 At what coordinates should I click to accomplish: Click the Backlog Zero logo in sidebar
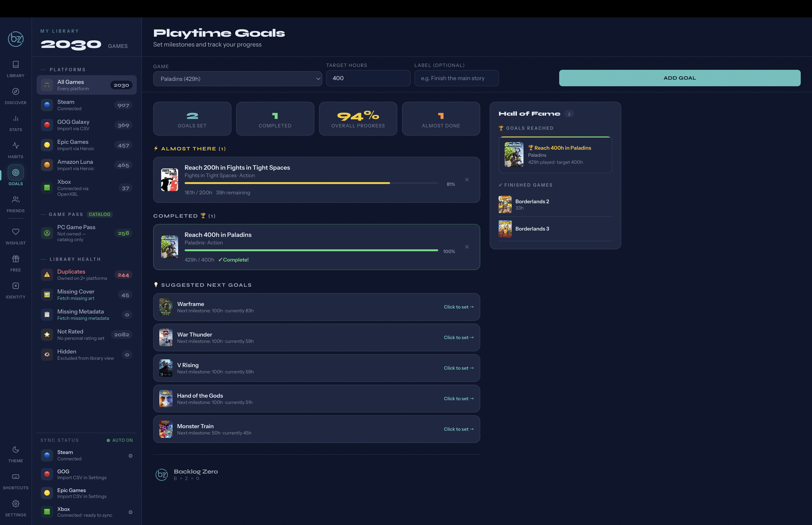(16, 39)
